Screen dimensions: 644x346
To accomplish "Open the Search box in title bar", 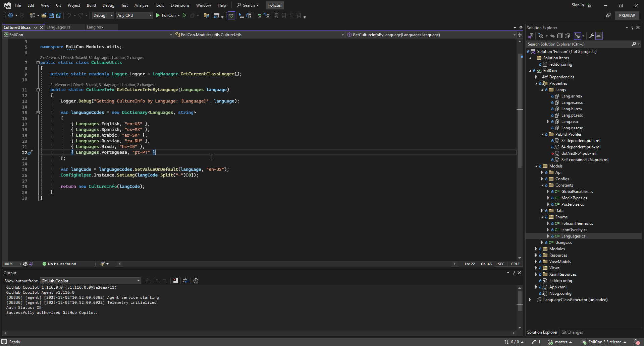I will click(x=248, y=5).
